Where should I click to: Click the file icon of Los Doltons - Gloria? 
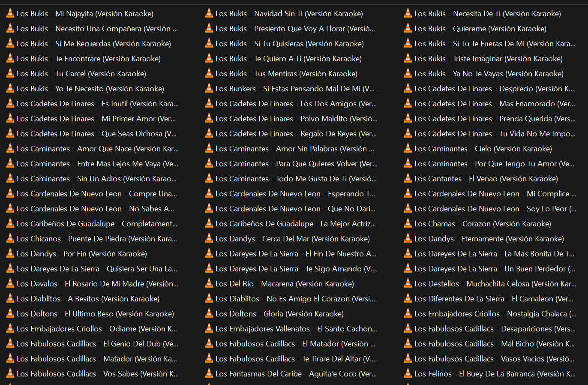209,314
